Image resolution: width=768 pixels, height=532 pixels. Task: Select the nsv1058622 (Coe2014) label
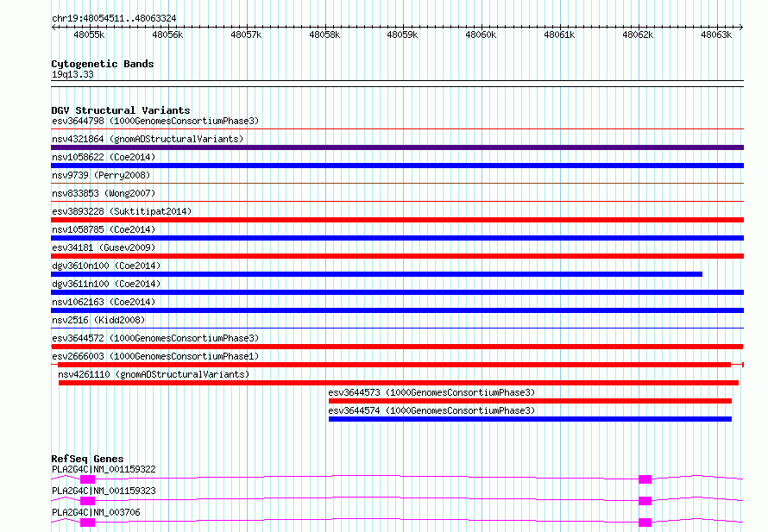coord(104,157)
